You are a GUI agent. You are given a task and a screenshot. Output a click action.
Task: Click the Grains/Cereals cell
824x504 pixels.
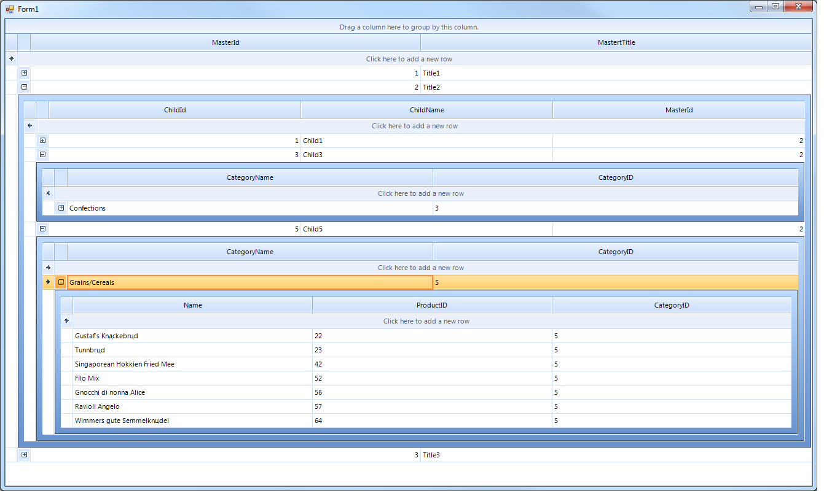[250, 282]
